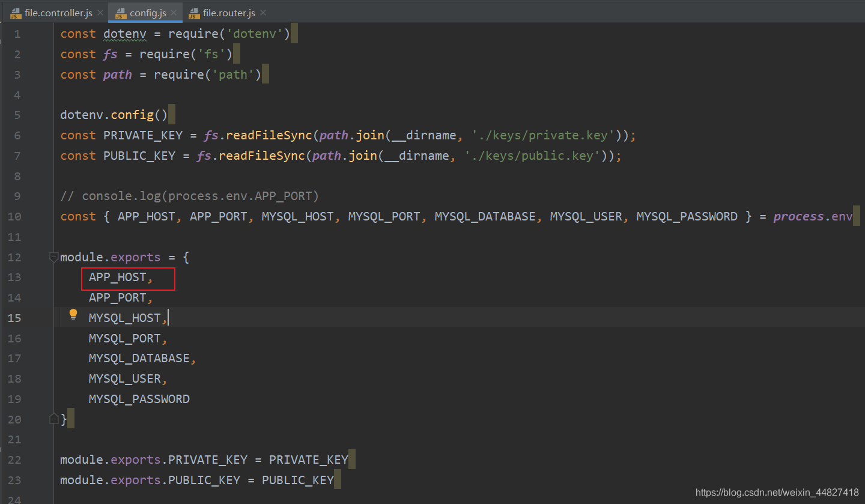Click process.env at end of line 10
Screen dimensions: 865x504
point(813,217)
